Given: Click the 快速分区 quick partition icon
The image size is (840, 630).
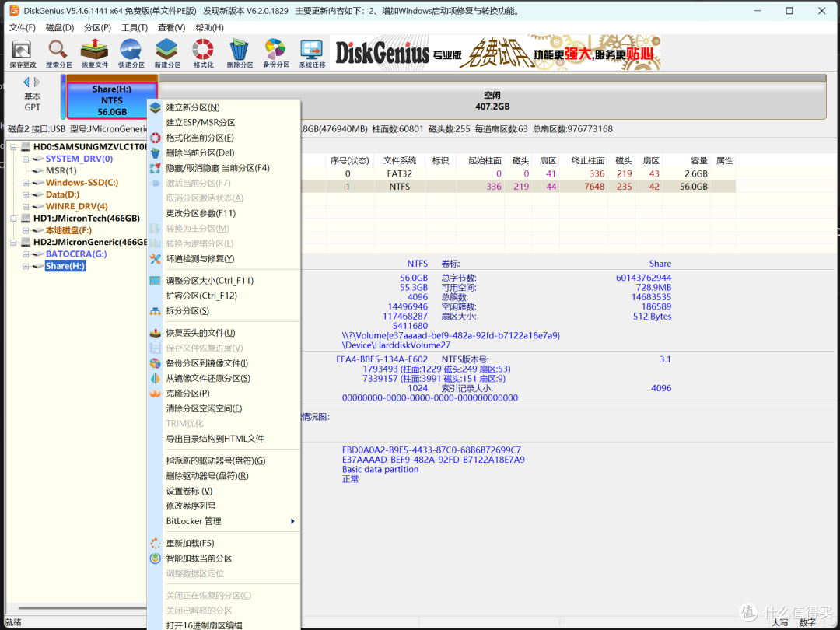Looking at the screenshot, I should [x=131, y=54].
